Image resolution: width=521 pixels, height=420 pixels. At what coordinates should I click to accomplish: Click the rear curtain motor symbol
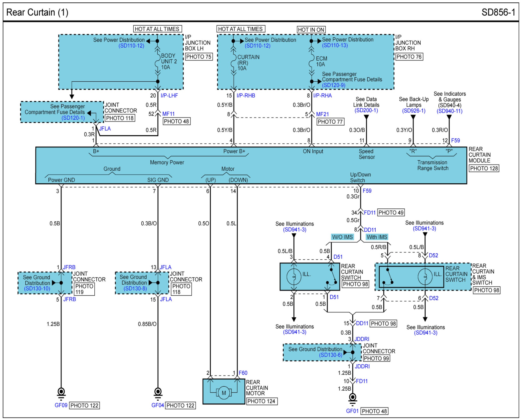[224, 393]
